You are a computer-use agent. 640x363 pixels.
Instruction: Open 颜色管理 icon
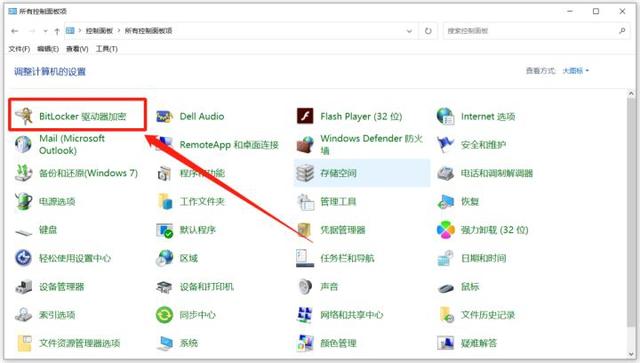point(305,343)
